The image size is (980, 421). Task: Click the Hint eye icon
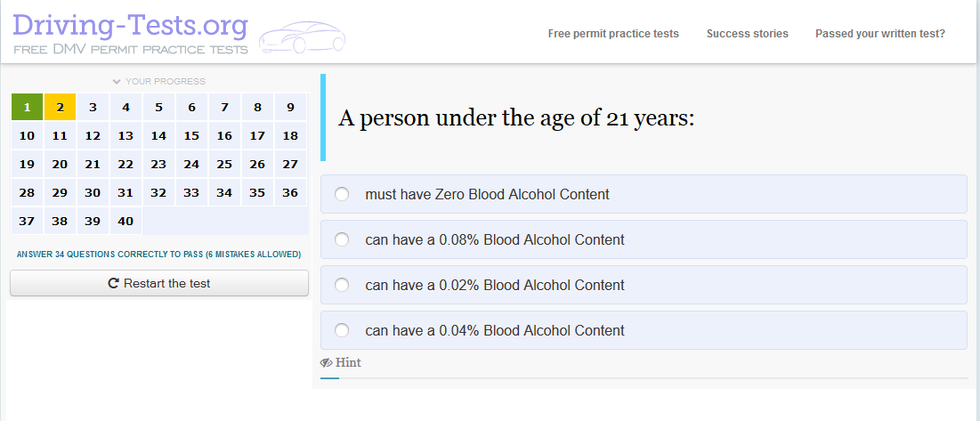click(x=326, y=363)
